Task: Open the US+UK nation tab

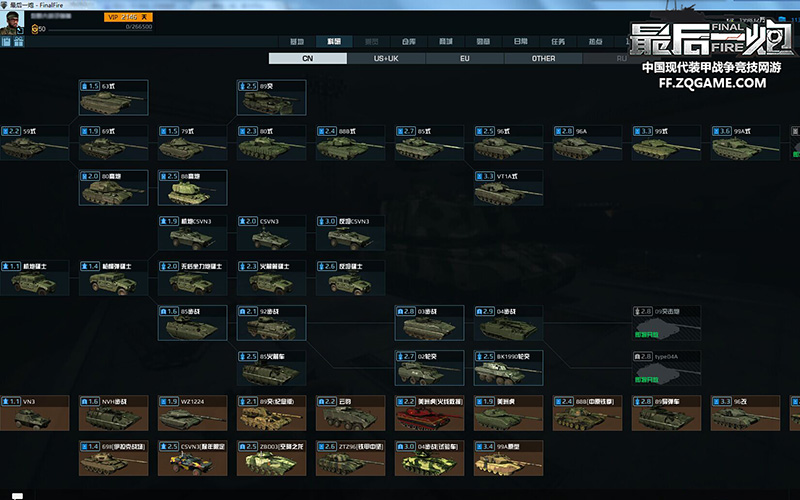Action: click(386, 59)
